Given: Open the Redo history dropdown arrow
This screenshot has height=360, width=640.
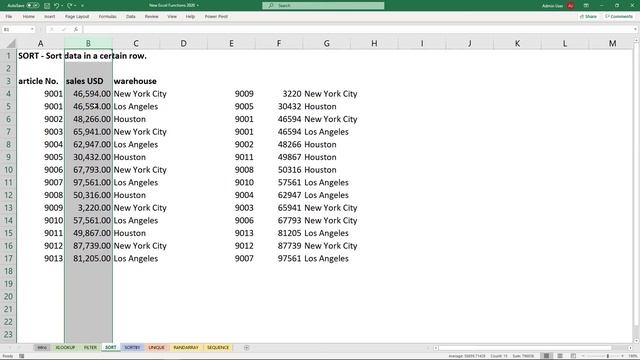Looking at the screenshot, I should (76, 6).
